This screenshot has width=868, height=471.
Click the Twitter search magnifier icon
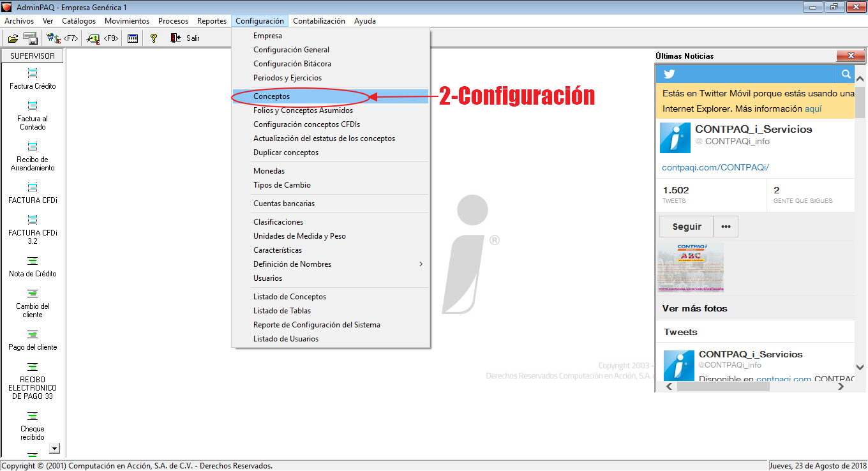pyautogui.click(x=846, y=74)
